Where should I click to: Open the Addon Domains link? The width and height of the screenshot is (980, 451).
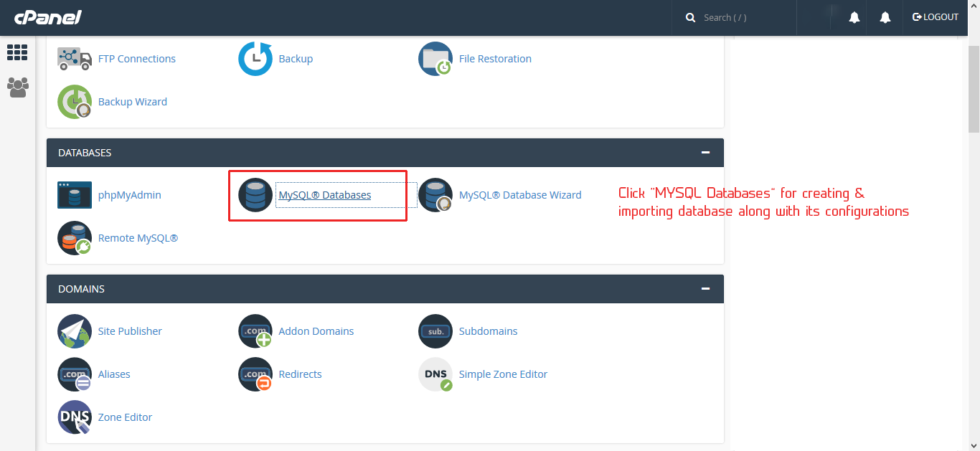(316, 331)
